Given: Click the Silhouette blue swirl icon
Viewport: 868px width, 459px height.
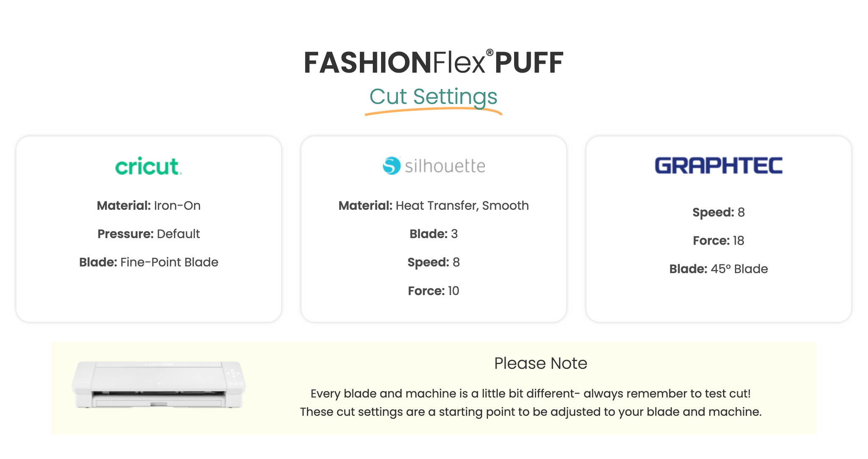Looking at the screenshot, I should [x=392, y=166].
